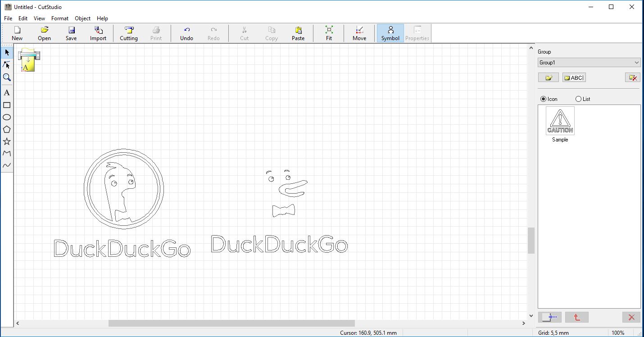Click the Import toolbar icon
The height and width of the screenshot is (337, 644).
pyautogui.click(x=98, y=32)
